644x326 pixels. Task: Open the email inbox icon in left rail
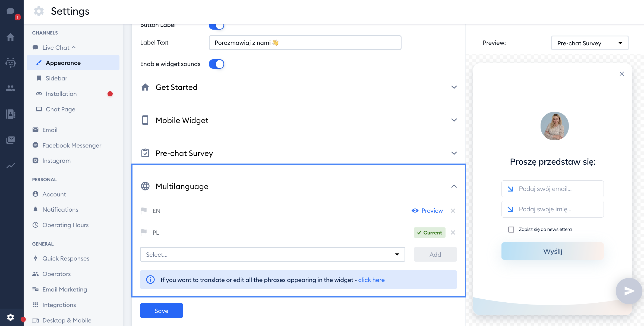point(11,140)
